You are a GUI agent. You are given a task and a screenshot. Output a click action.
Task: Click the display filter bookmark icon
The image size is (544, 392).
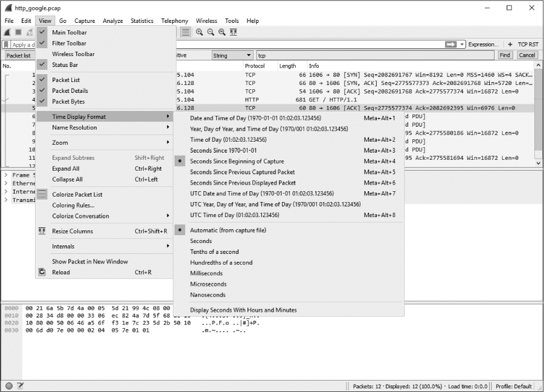click(6, 45)
